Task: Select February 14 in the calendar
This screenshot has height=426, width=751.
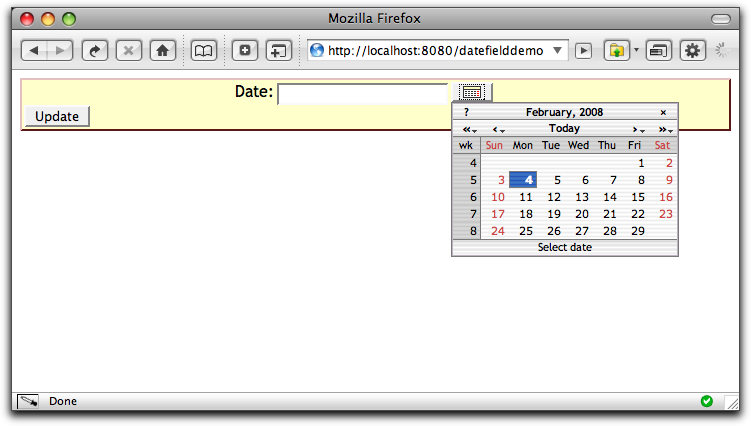Action: [x=608, y=197]
